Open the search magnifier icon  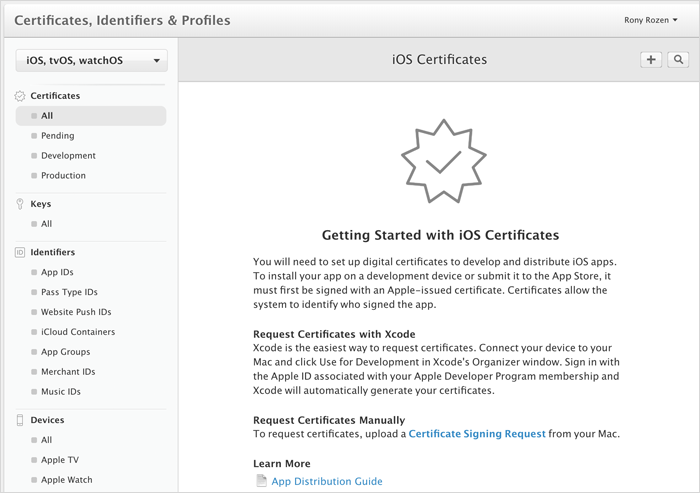pyautogui.click(x=678, y=59)
